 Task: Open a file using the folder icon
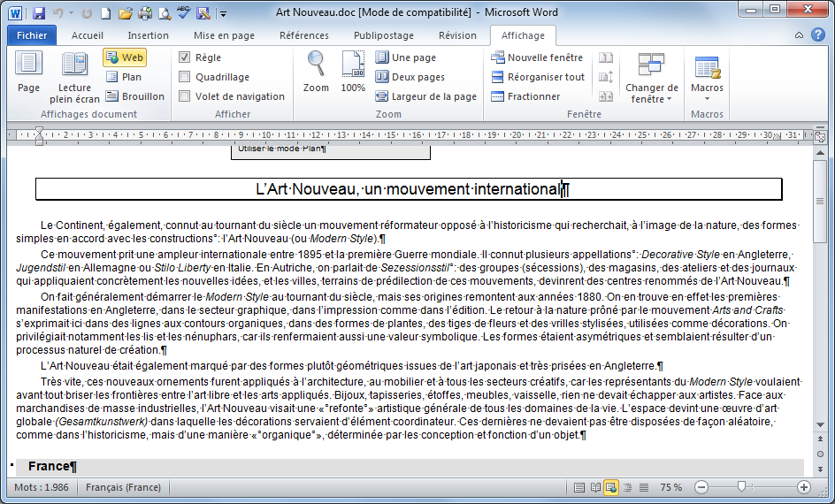tap(125, 12)
